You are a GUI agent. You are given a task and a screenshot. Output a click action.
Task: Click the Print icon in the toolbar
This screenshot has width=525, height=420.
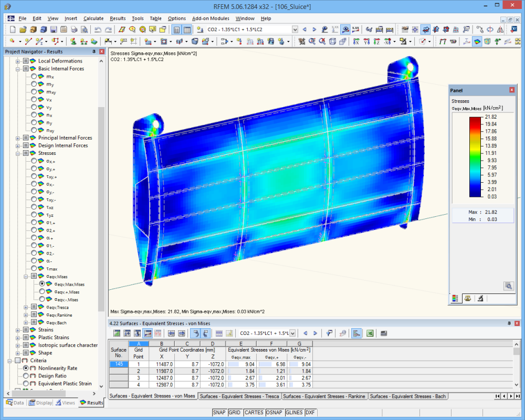tap(74, 29)
